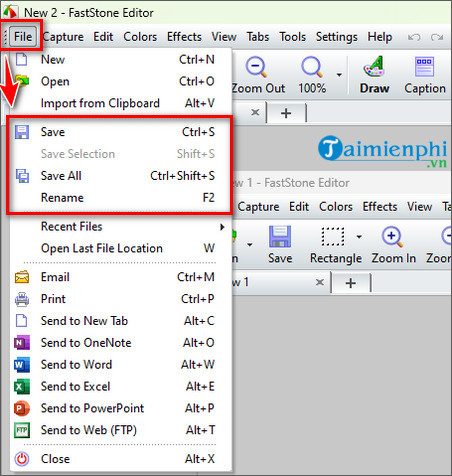Select Send to Web (FTP)

click(120, 430)
